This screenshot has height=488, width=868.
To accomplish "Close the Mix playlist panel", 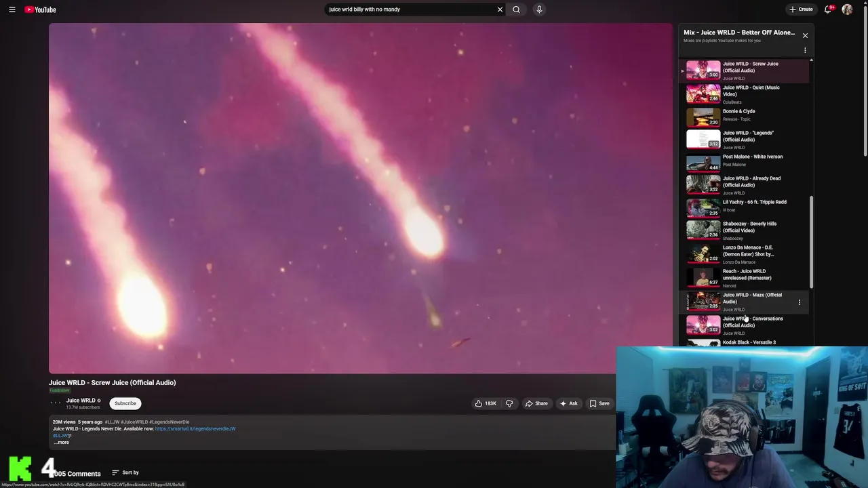I will 805,35.
